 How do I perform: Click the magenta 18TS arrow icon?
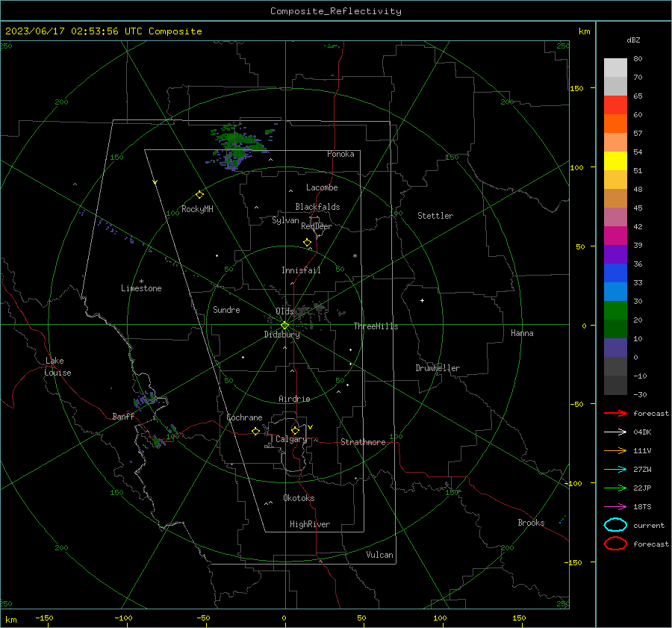click(615, 506)
